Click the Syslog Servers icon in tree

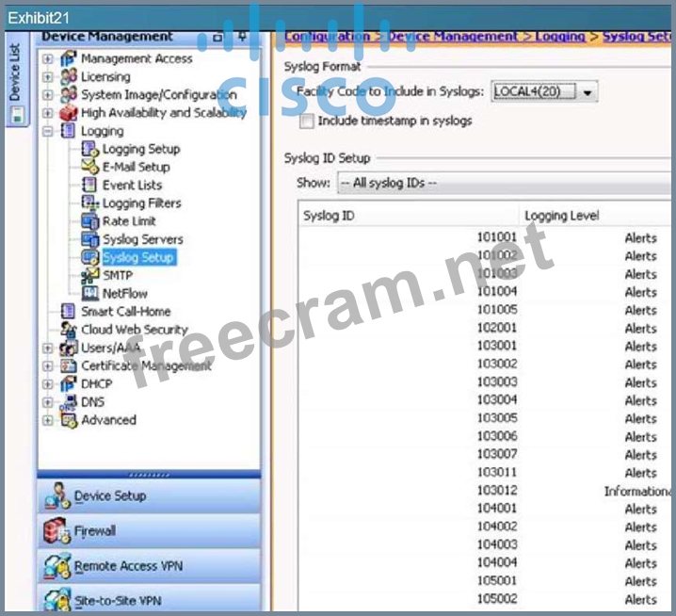point(90,239)
